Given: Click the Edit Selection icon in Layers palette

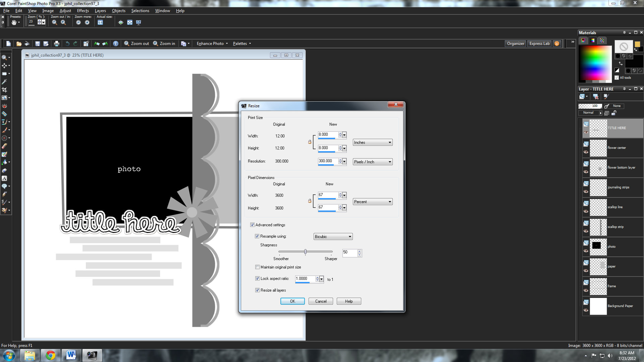Looking at the screenshot, I should coord(606,97).
